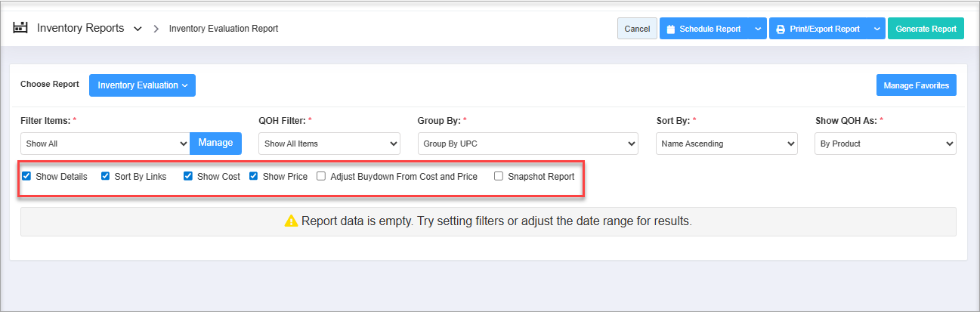Open Manage Favorites
Screen dimensions: 980x312
917,85
